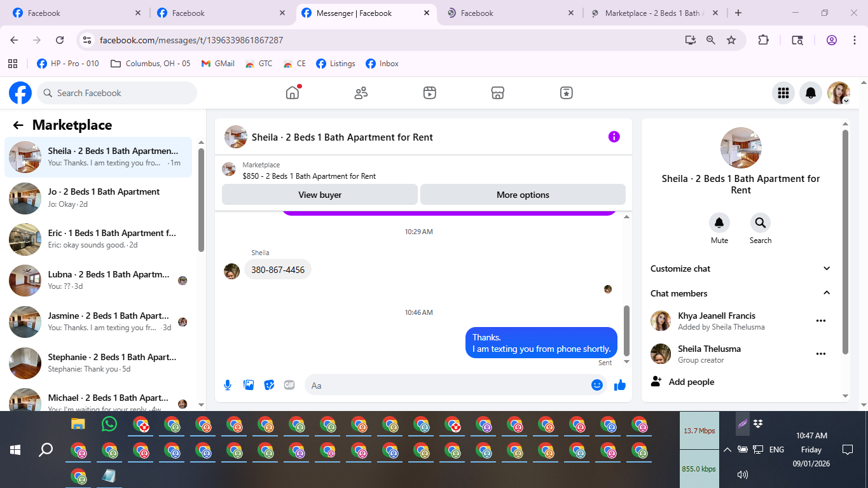Open Michael · 2 Beds 1 Bath chat
The height and width of the screenshot is (488, 868).
tap(99, 398)
